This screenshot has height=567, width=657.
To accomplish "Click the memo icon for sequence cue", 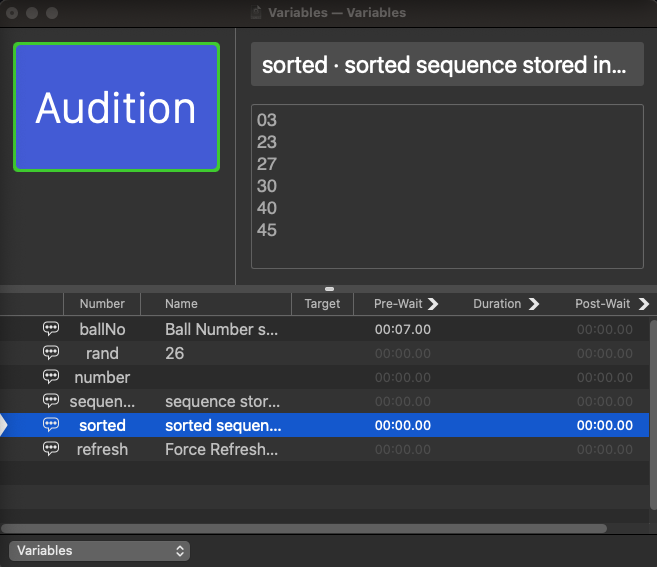I will [x=51, y=401].
